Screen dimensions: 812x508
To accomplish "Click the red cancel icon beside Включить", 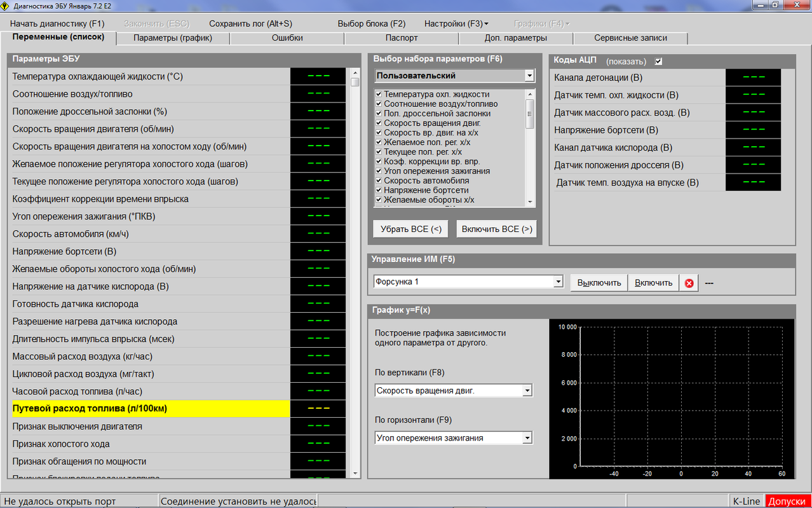I will point(689,283).
